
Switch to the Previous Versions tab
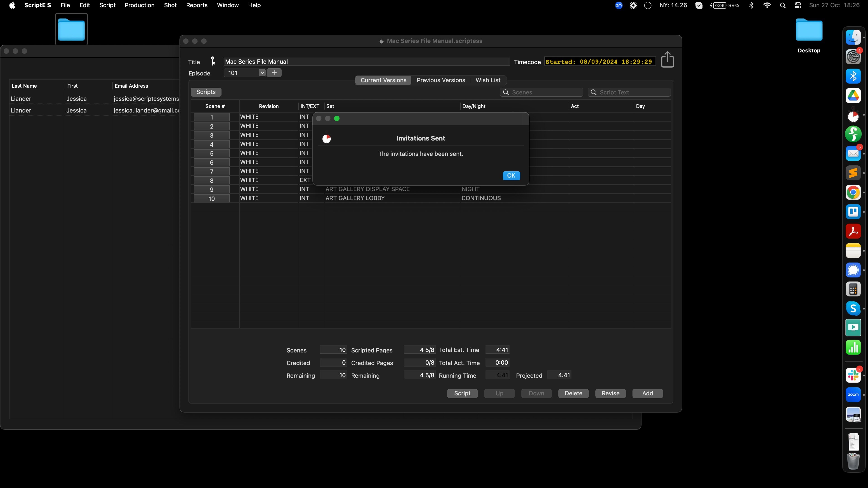pyautogui.click(x=441, y=80)
